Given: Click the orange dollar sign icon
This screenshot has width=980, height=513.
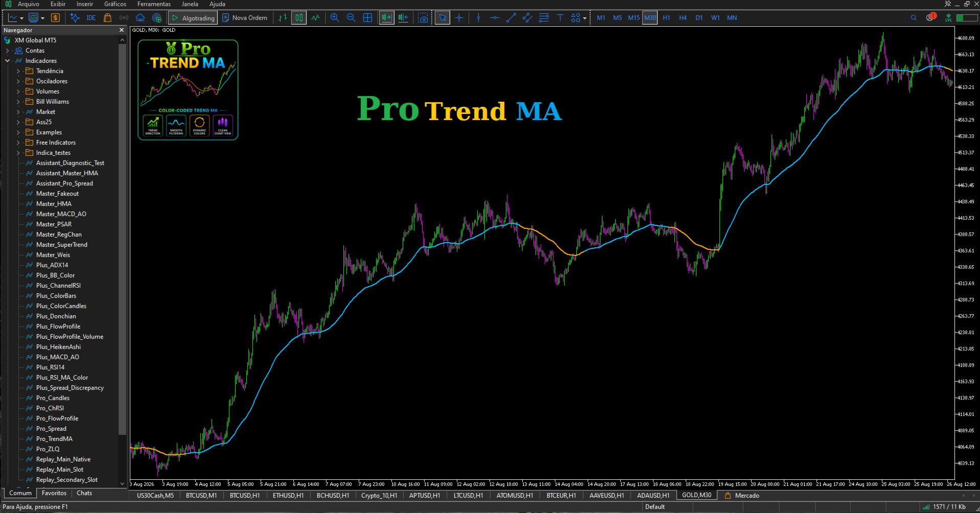Looking at the screenshot, I should tap(55, 18).
